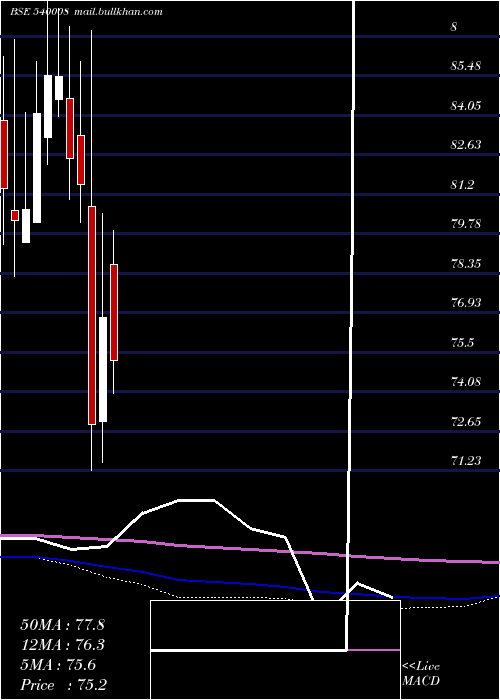
Task: Click the mail.bullkhan.com source text
Action: coord(118,12)
